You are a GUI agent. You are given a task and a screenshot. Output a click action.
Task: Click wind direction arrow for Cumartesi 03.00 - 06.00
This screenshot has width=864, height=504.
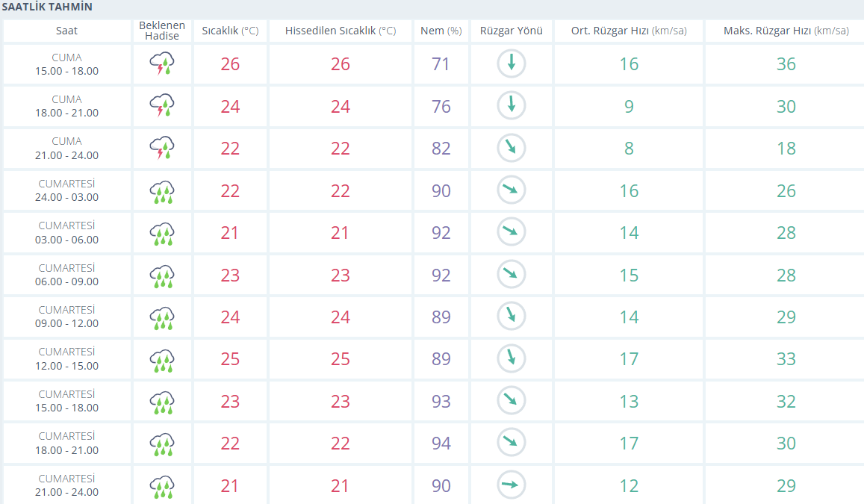512,232
